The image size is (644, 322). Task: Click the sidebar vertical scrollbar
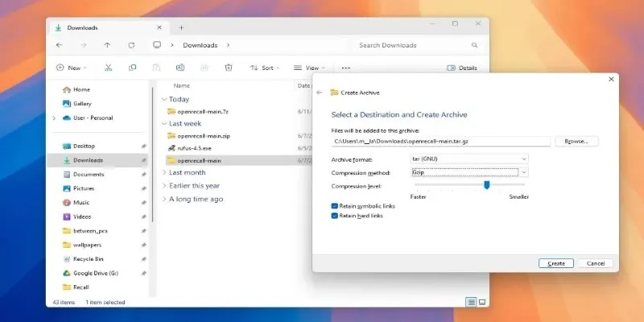153,155
